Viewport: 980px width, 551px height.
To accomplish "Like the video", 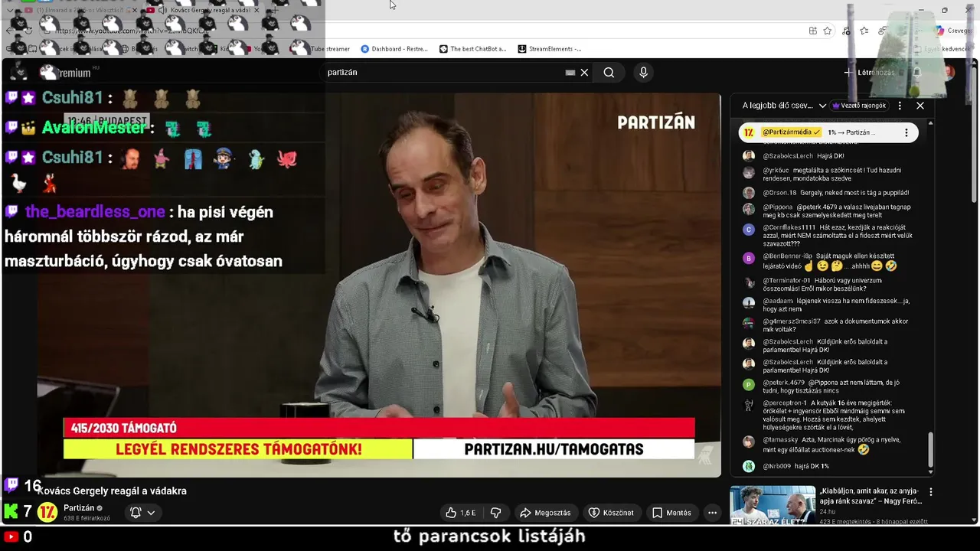I will [x=460, y=513].
